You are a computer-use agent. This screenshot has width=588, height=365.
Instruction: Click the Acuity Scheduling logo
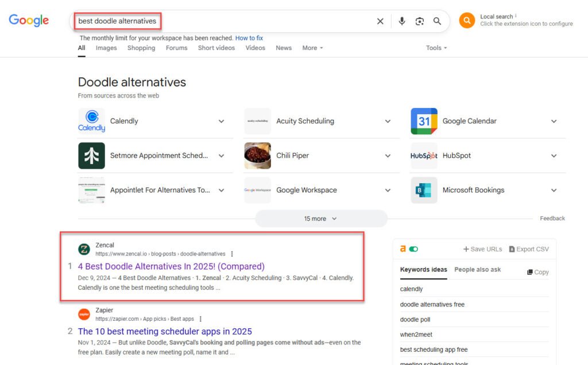click(258, 121)
